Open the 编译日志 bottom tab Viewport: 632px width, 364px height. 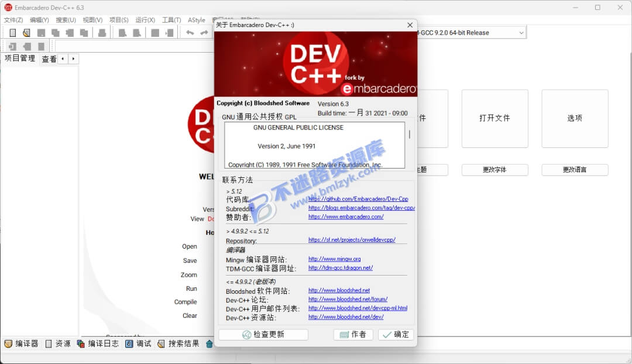pyautogui.click(x=98, y=344)
